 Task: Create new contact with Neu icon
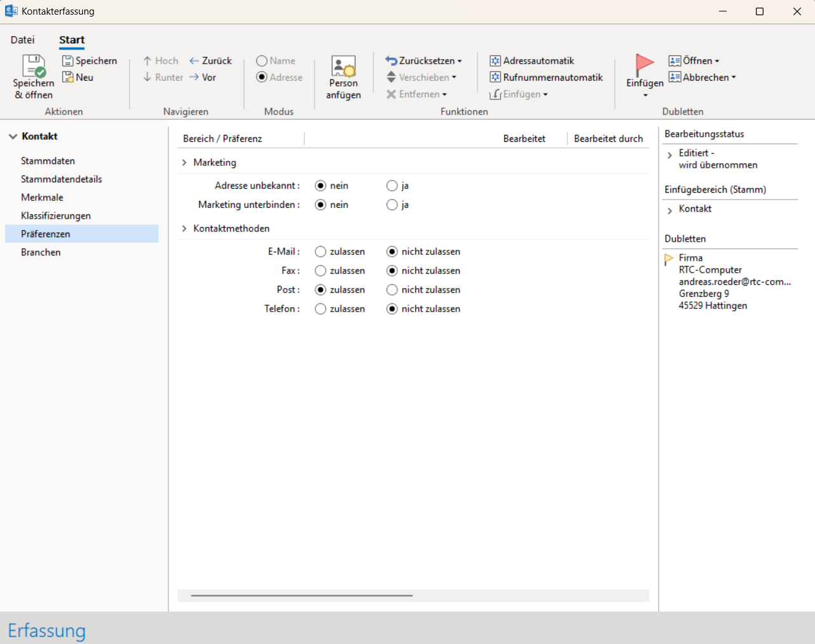point(68,78)
